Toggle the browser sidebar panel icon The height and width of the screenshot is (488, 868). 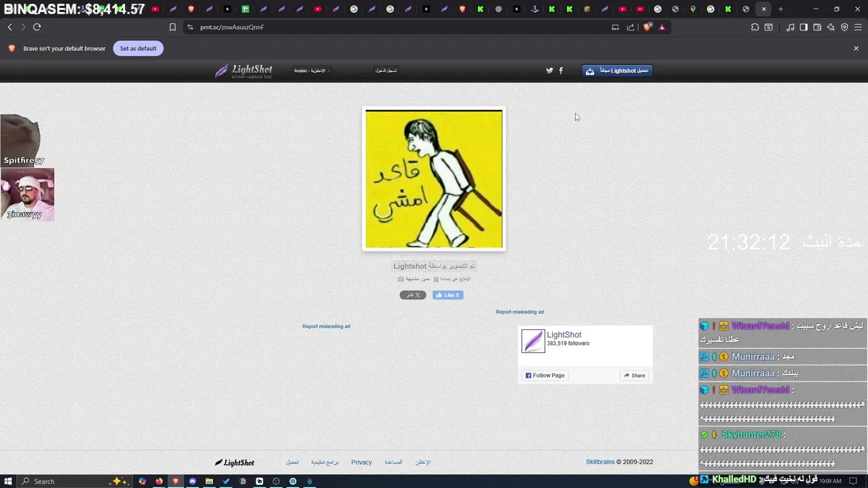click(804, 27)
